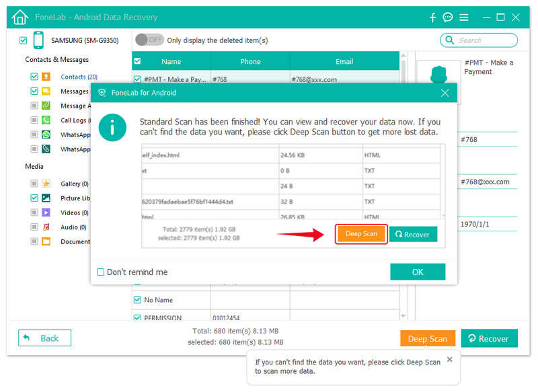Image resolution: width=538 pixels, height=392 pixels.
Task: Click the orange Contacts icon
Action: coord(46,77)
